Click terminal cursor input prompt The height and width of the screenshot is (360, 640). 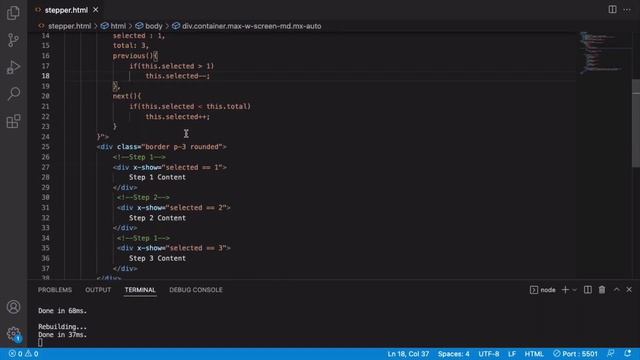click(40, 342)
